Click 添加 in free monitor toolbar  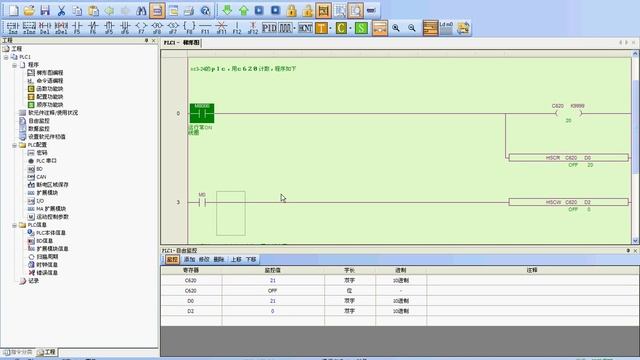click(189, 260)
